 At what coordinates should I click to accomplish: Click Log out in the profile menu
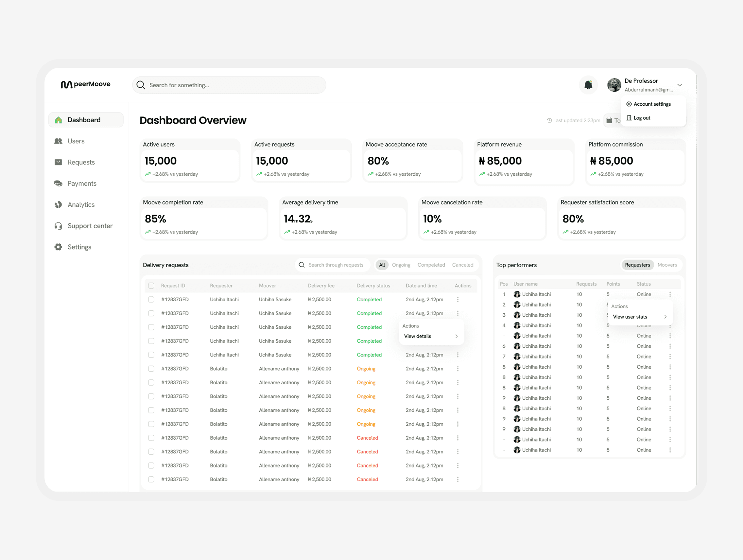point(642,117)
